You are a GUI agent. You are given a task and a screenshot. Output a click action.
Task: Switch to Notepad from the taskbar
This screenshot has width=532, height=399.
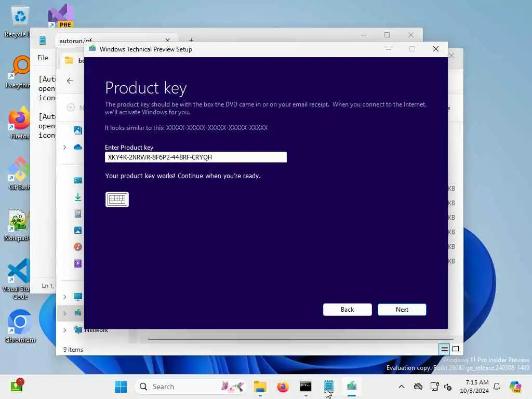[x=329, y=387]
